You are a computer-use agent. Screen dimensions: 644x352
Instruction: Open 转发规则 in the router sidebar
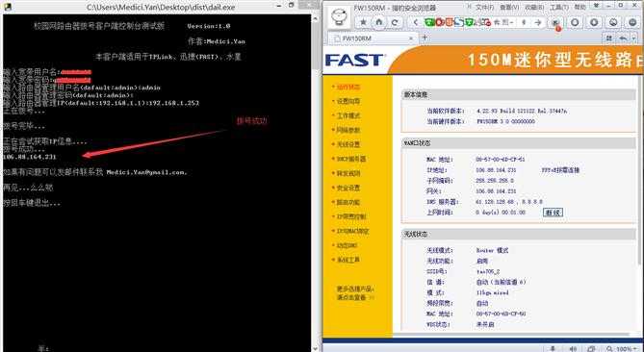pos(348,173)
